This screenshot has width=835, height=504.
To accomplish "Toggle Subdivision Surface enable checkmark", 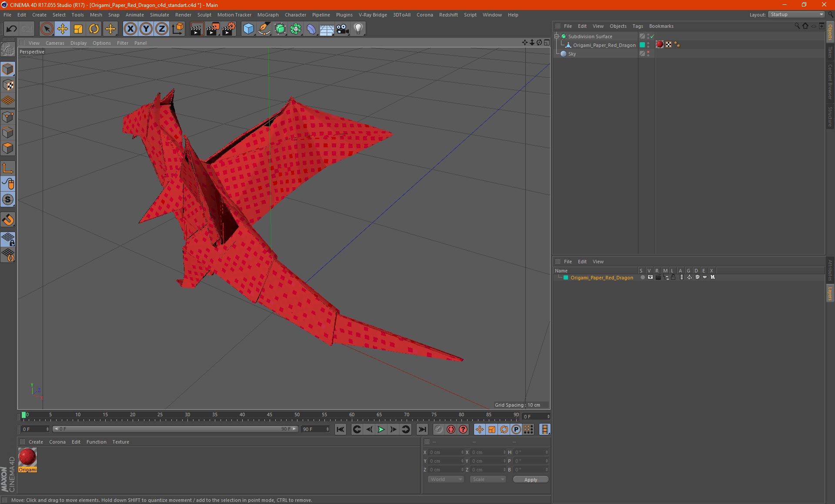I will coord(652,36).
